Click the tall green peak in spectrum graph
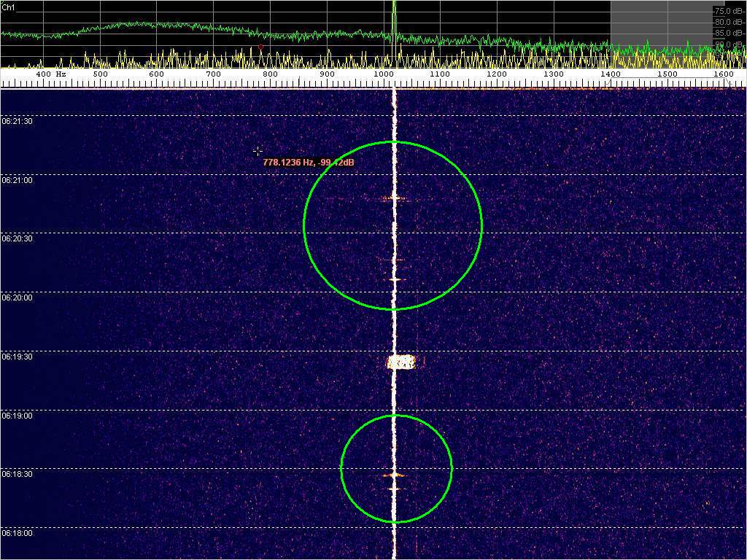747x560 pixels. [394, 18]
